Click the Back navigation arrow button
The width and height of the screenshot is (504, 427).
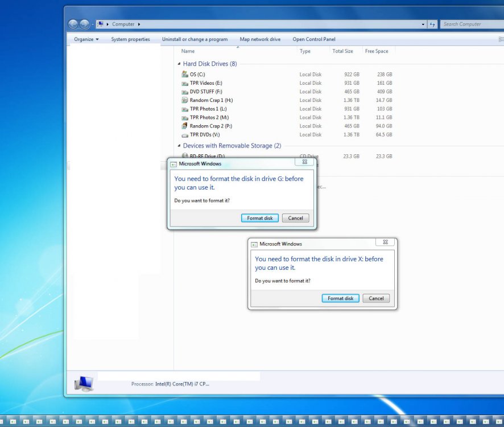[x=73, y=24]
